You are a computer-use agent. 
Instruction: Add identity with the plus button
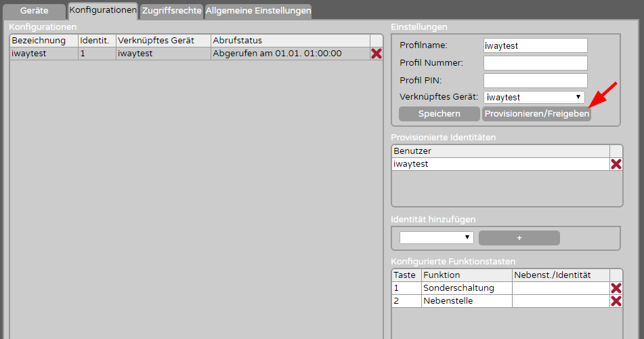pyautogui.click(x=519, y=238)
